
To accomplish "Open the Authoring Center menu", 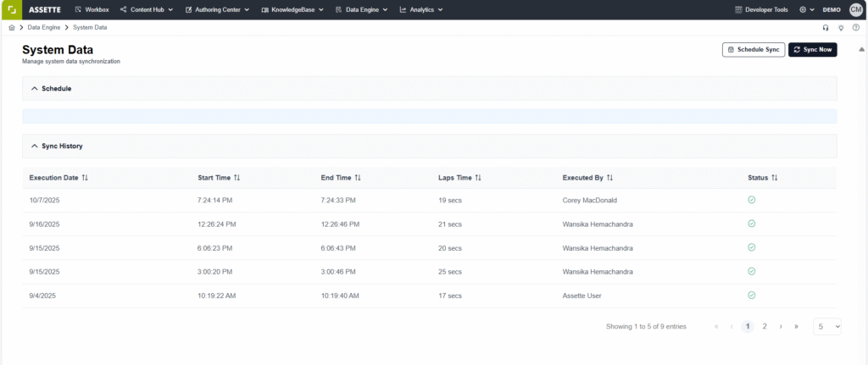I will (217, 9).
